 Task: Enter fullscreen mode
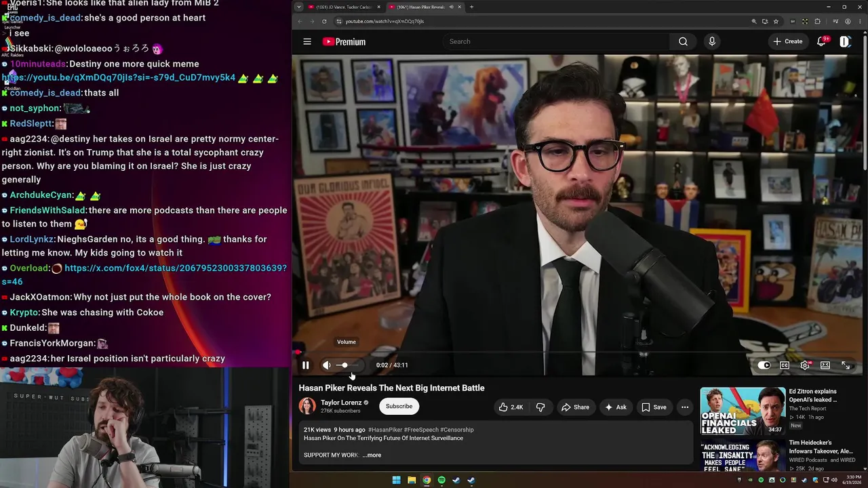[x=846, y=365]
